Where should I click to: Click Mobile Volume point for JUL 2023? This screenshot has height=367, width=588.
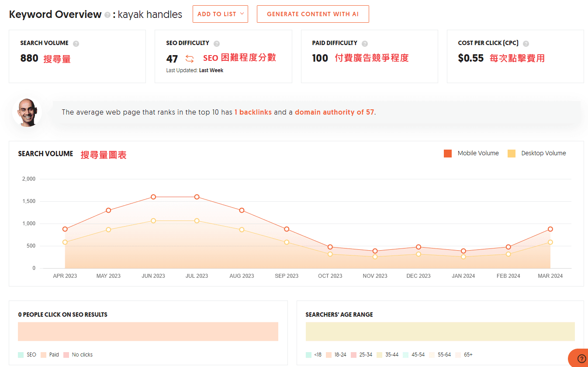coord(197,197)
